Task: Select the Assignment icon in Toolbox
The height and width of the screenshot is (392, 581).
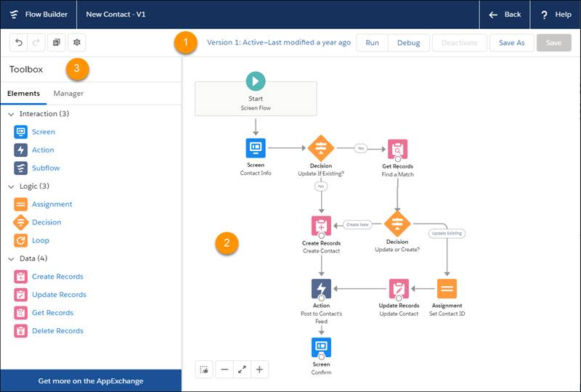Action: pos(21,204)
